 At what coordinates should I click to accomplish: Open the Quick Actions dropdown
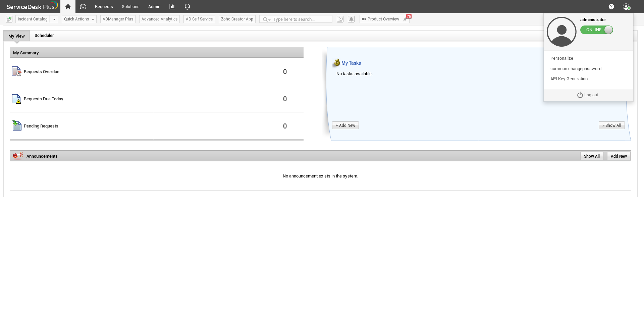[x=79, y=19]
